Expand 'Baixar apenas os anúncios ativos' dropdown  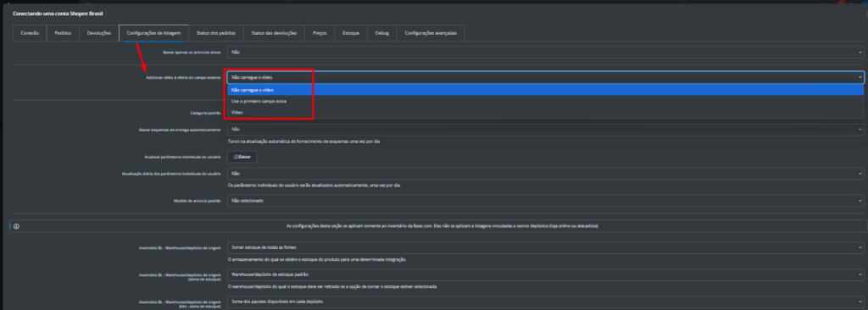pos(545,52)
